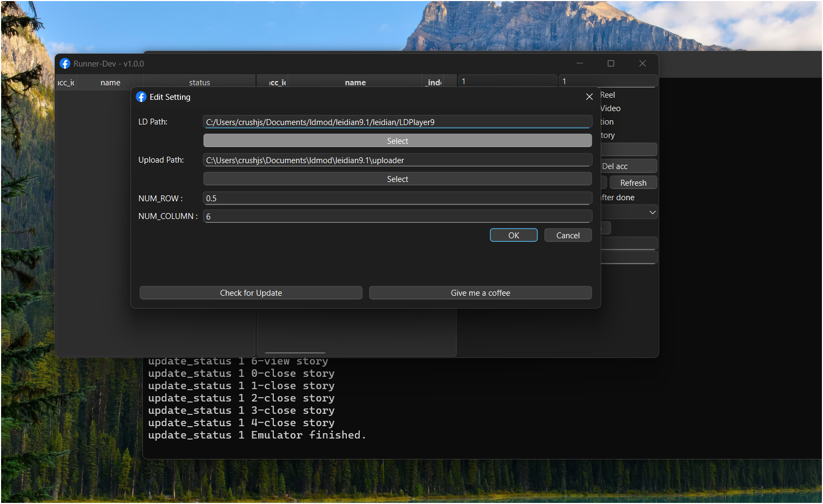Confirm settings with the OK button
This screenshot has height=504, width=823.
point(513,235)
